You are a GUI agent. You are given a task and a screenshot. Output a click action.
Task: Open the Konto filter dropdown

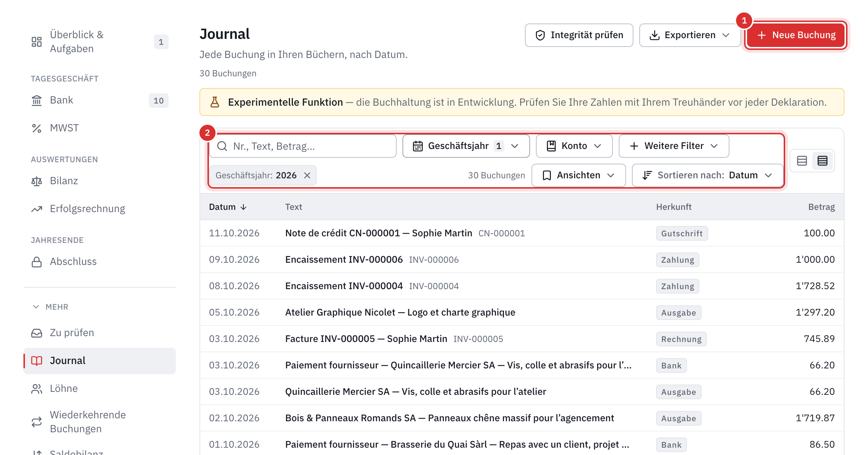pyautogui.click(x=574, y=146)
